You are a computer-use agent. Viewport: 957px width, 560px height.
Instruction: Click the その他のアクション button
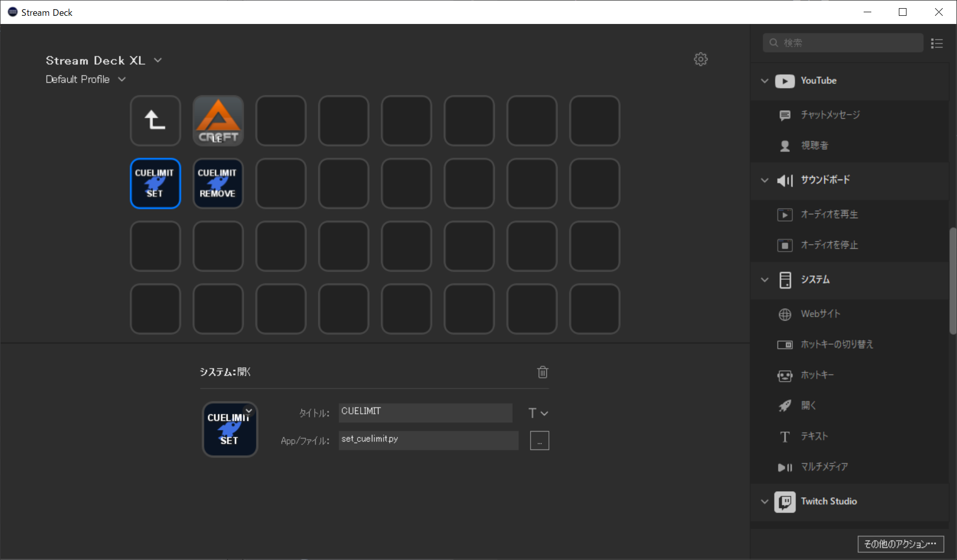[x=900, y=544]
